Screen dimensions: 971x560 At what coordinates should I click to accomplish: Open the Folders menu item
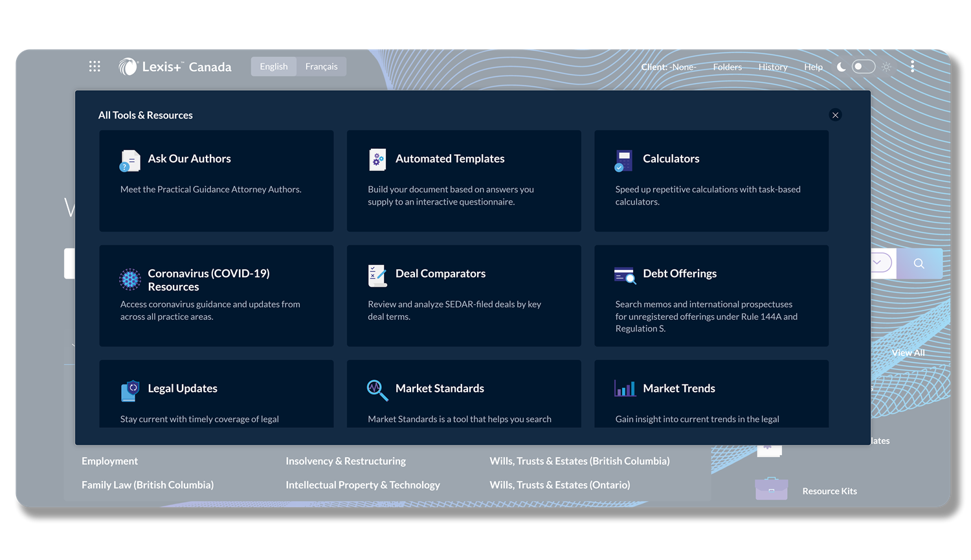click(x=727, y=67)
